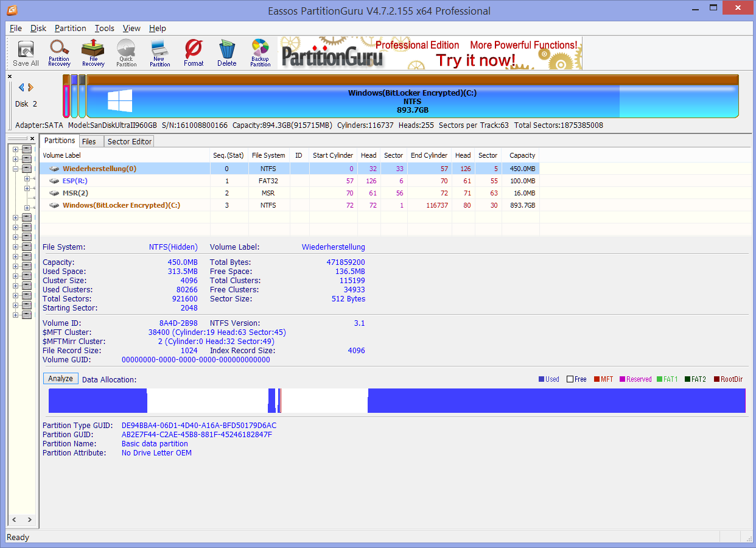Image resolution: width=756 pixels, height=548 pixels.
Task: Sort by the Start Cylinder column header
Action: [333, 155]
